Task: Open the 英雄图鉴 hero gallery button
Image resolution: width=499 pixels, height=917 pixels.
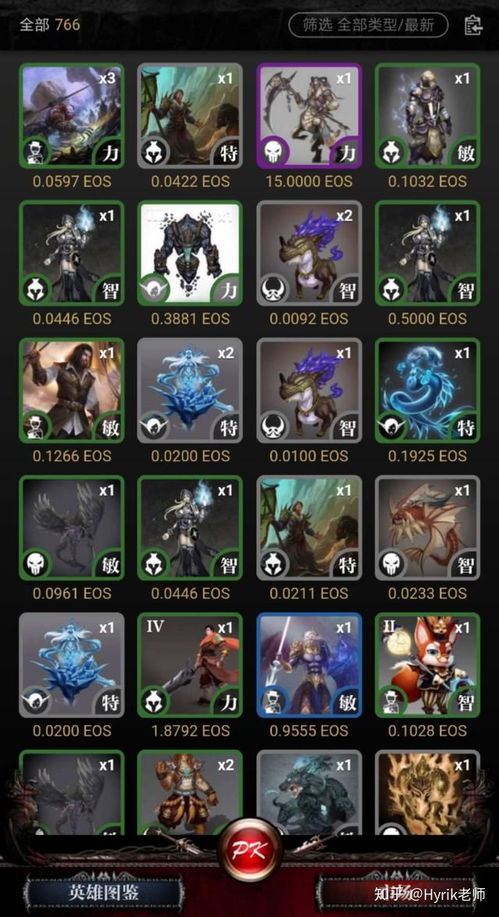Action: coord(102,894)
